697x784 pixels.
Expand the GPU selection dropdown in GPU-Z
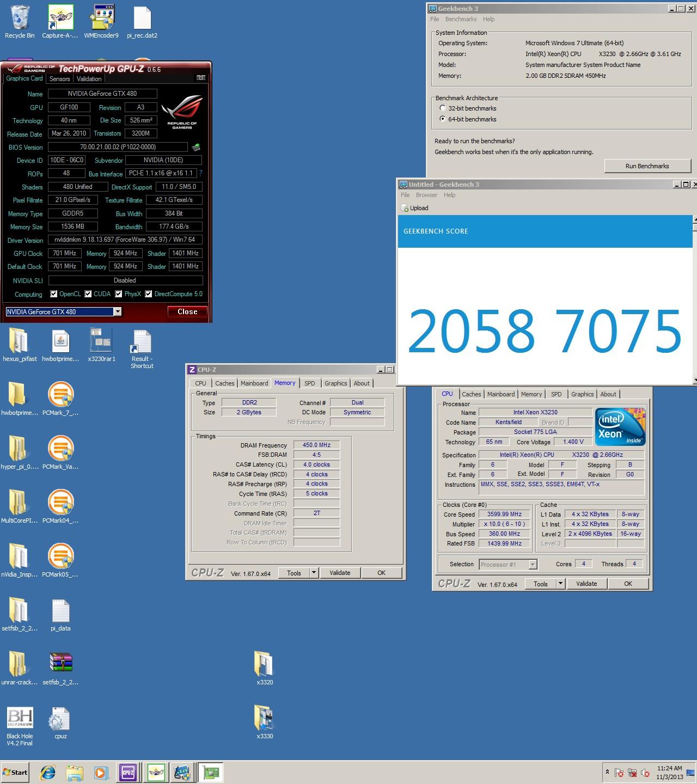[117, 311]
